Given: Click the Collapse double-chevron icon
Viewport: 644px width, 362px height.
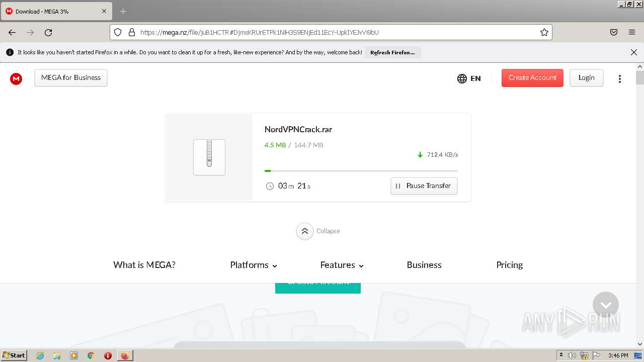Looking at the screenshot, I should (x=304, y=231).
